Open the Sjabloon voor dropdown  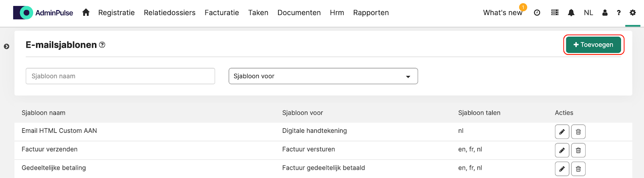[x=323, y=76]
